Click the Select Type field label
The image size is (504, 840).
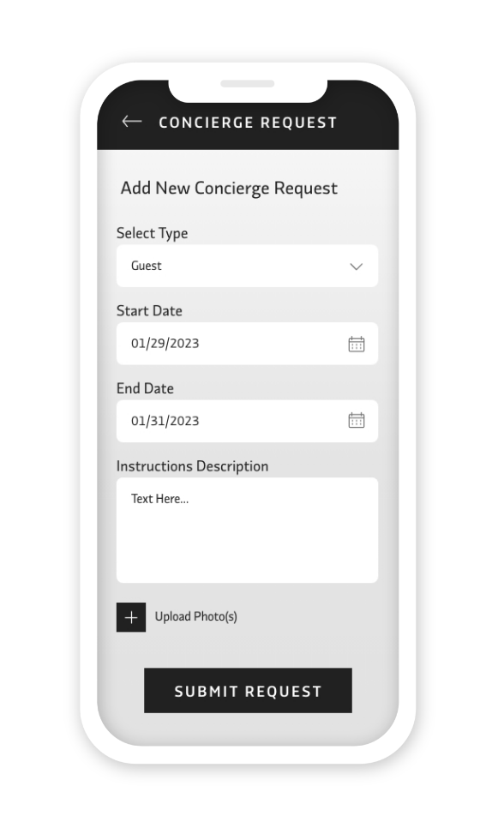[x=152, y=233]
